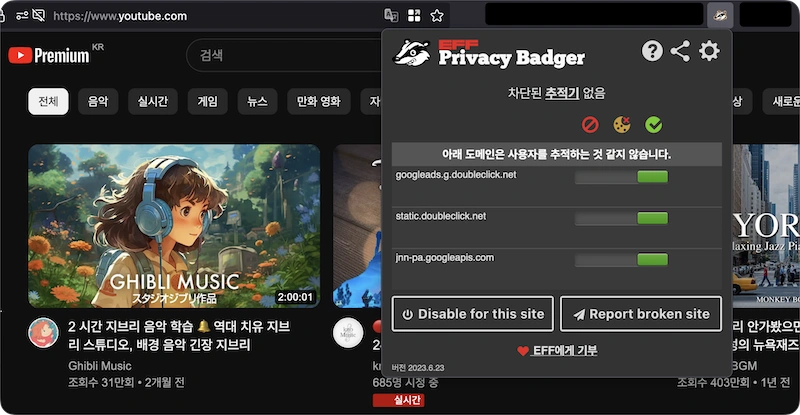Screen dimensions: 800x415
Task: Click the 검색 search field
Action: click(x=284, y=55)
